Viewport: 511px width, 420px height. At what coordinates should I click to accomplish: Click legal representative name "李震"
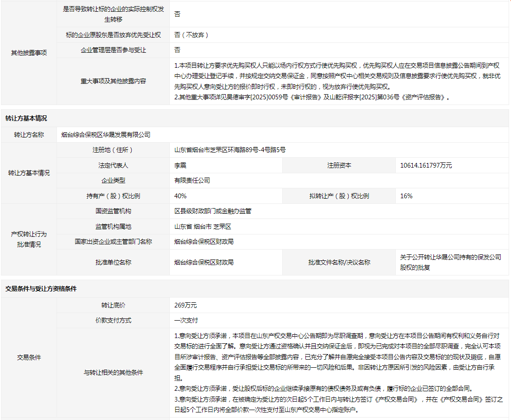180,165
